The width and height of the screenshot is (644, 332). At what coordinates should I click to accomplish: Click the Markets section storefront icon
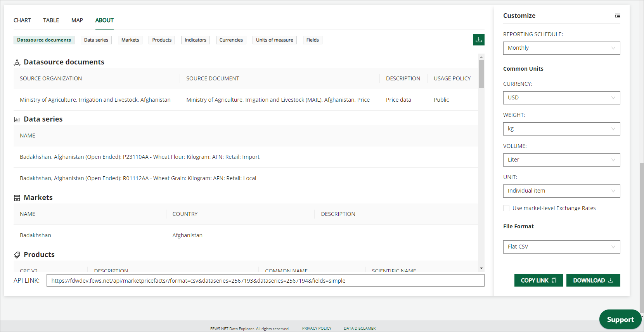tap(17, 198)
